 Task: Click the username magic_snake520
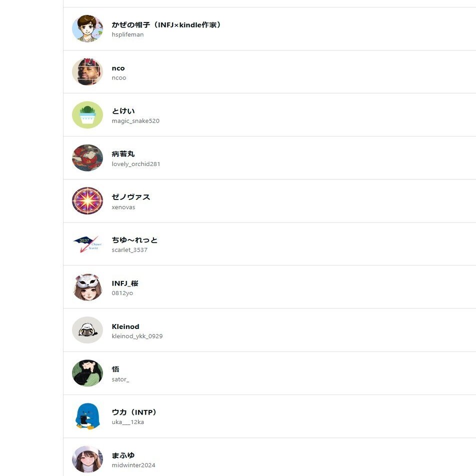pos(135,121)
